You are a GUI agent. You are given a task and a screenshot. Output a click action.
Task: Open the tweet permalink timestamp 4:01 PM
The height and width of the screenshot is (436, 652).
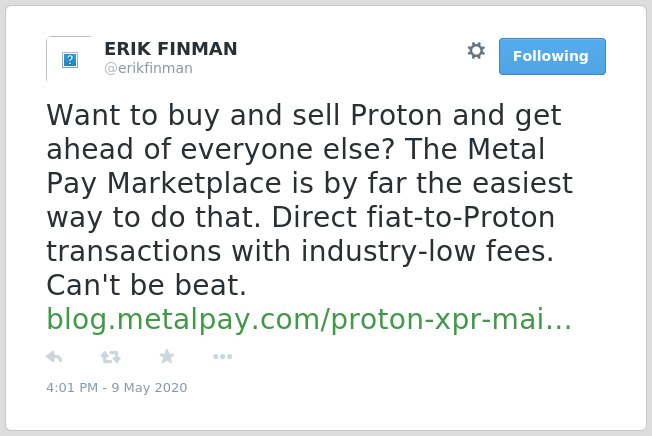coord(72,387)
